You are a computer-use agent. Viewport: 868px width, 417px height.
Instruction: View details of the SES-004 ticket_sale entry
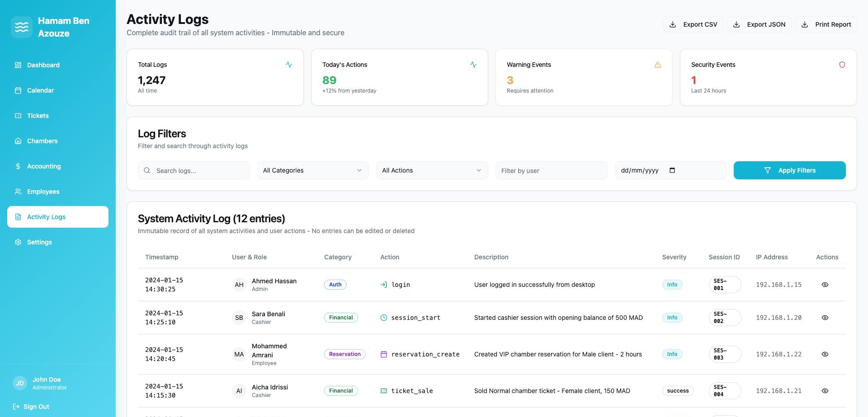coord(825,391)
